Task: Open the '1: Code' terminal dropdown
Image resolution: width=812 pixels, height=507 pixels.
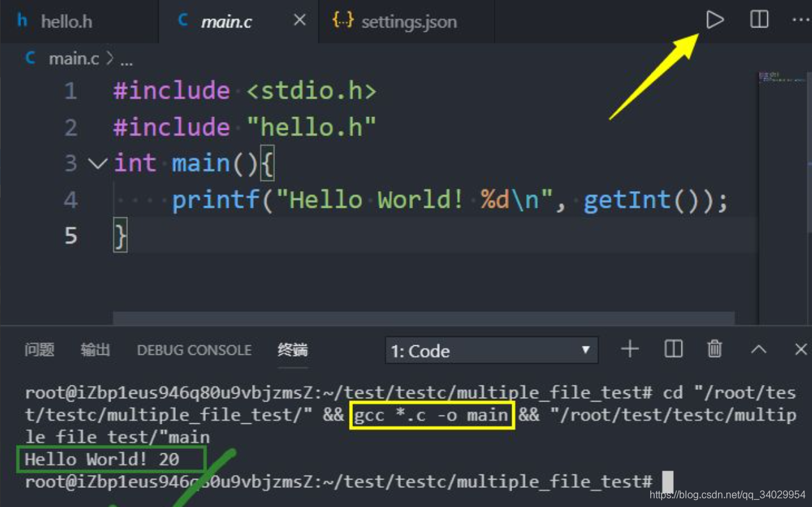Action: pos(491,350)
